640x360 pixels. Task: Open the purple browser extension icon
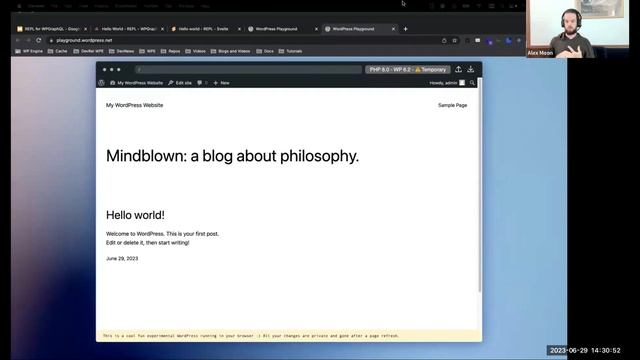489,41
